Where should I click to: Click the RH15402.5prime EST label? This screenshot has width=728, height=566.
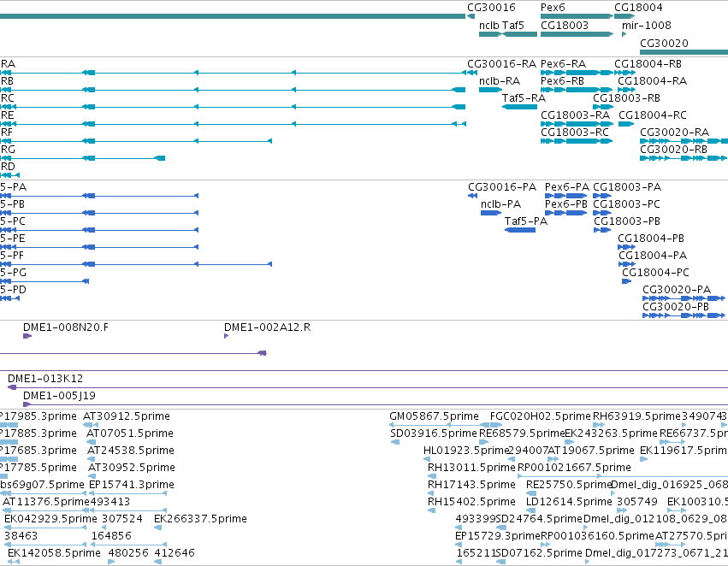pyautogui.click(x=471, y=502)
